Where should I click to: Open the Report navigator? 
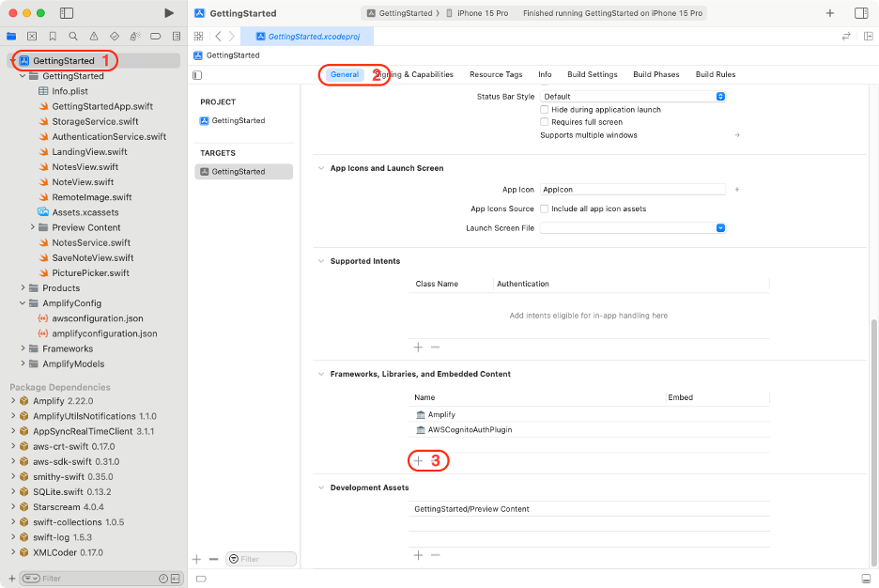(176, 37)
